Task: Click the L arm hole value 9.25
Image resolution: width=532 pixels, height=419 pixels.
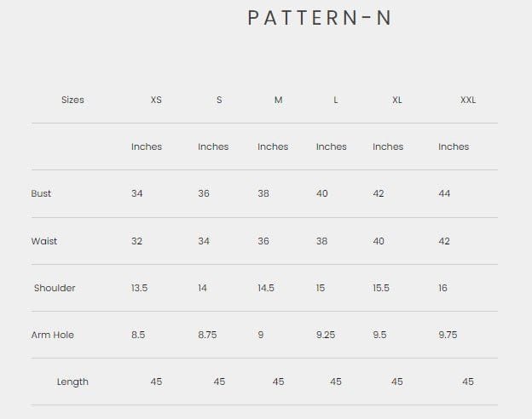Action: click(x=325, y=335)
